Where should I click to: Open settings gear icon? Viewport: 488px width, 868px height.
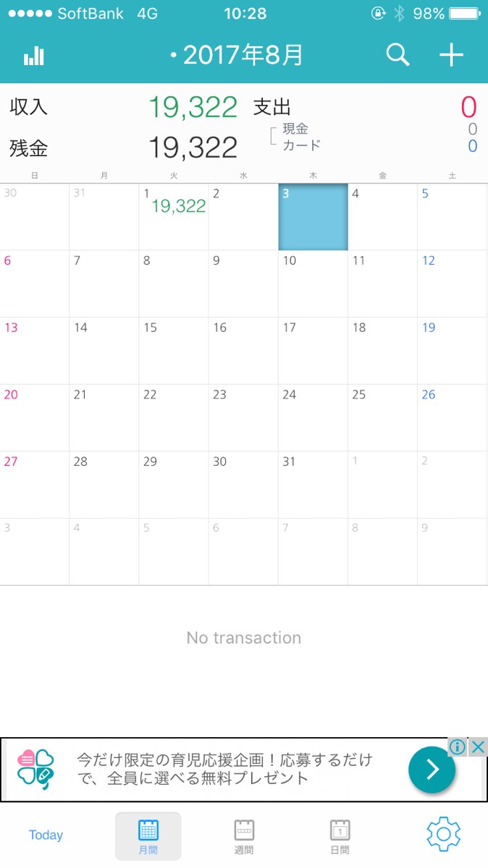click(x=443, y=835)
